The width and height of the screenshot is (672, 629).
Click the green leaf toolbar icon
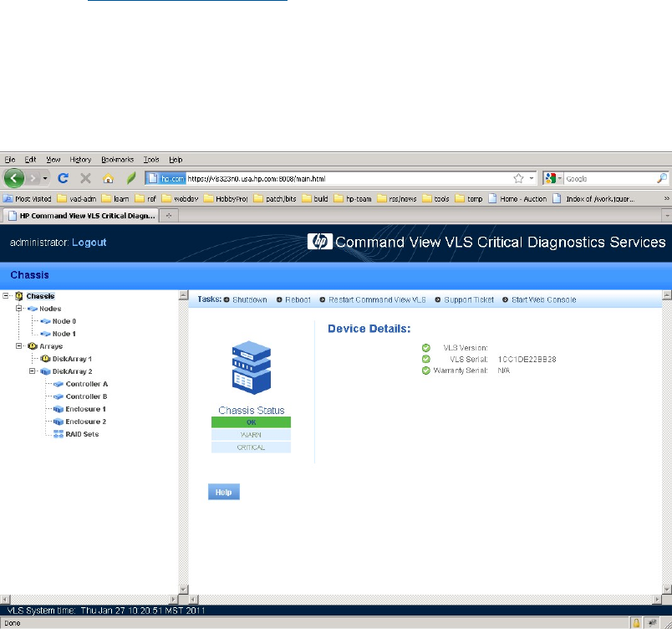click(x=131, y=178)
